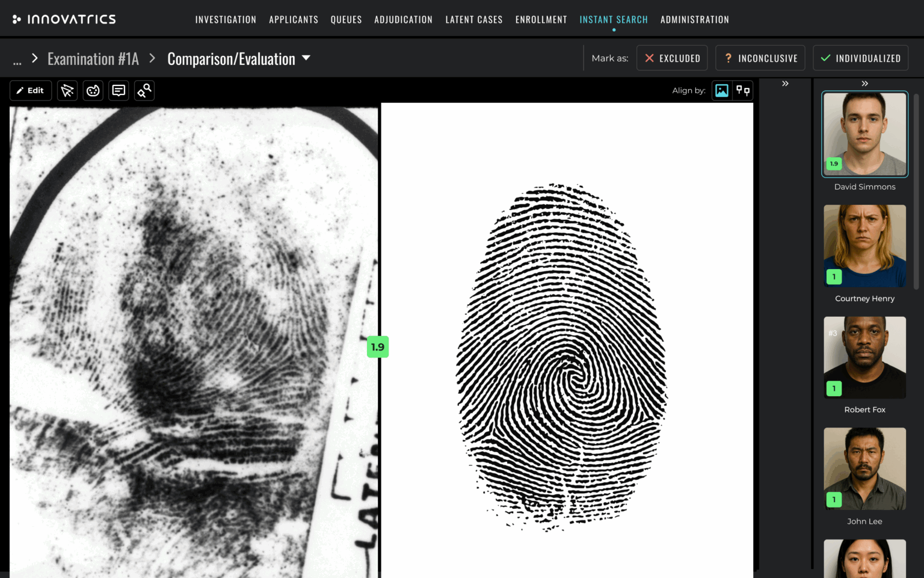Switch to the Latent Cases section
The width and height of the screenshot is (924, 578).
(473, 19)
